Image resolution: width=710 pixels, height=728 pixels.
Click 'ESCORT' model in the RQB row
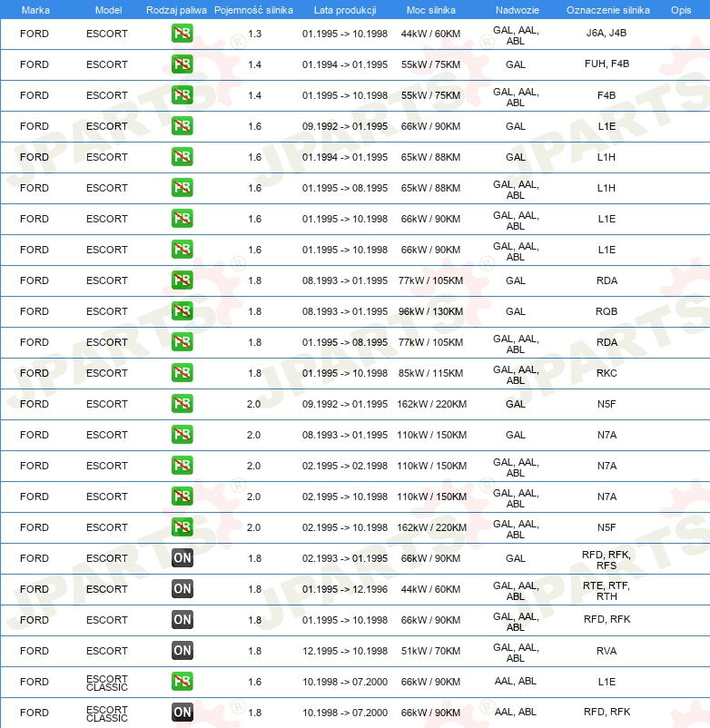[107, 311]
